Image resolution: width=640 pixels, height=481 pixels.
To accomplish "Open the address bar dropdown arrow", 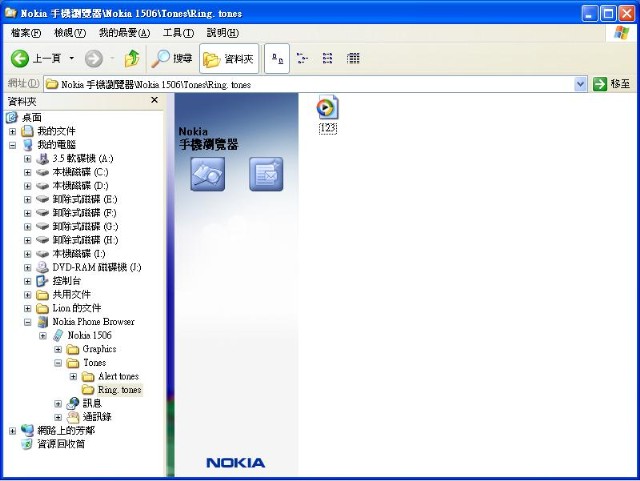I will click(x=581, y=85).
